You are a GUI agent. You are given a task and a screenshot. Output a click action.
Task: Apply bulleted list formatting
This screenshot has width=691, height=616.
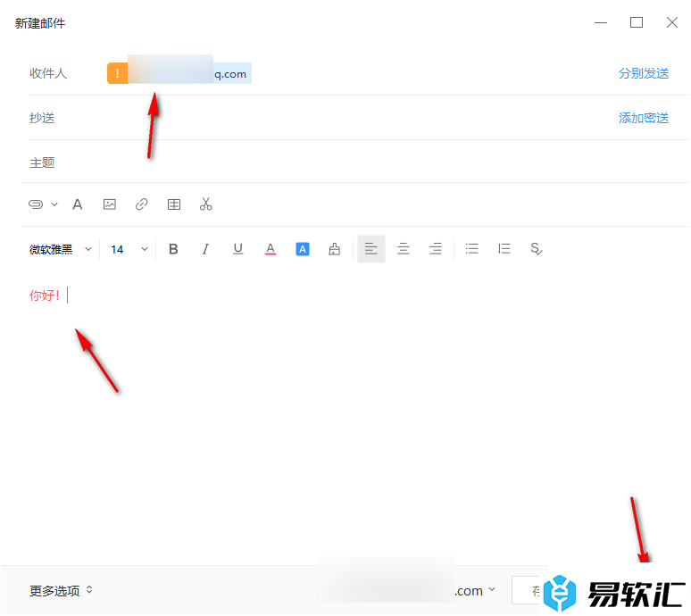click(472, 249)
